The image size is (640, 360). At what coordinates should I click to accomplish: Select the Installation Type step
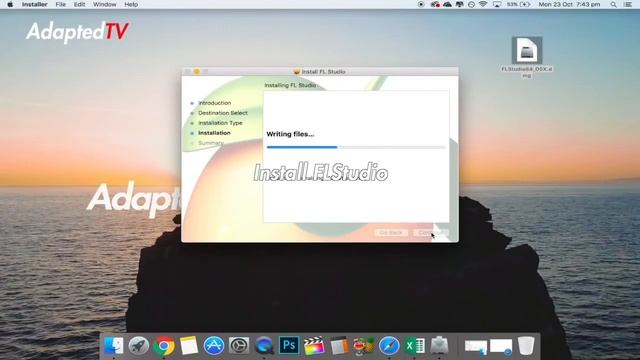point(220,123)
